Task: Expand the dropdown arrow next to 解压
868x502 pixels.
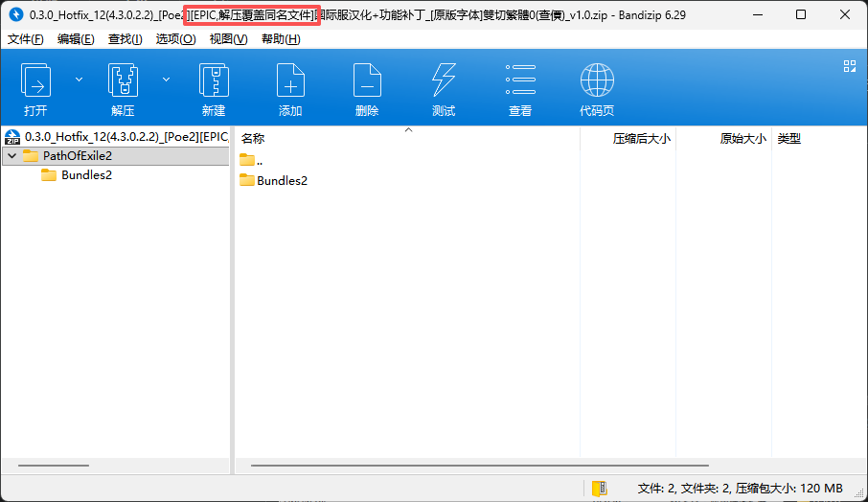Action: pyautogui.click(x=166, y=80)
